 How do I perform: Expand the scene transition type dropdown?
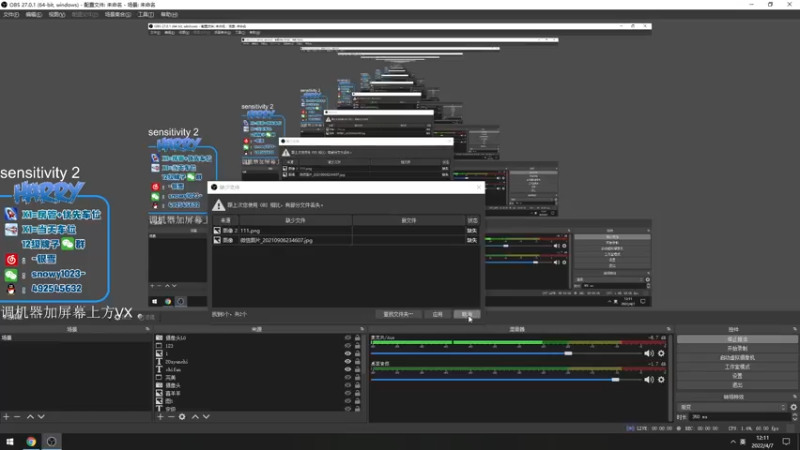point(732,407)
